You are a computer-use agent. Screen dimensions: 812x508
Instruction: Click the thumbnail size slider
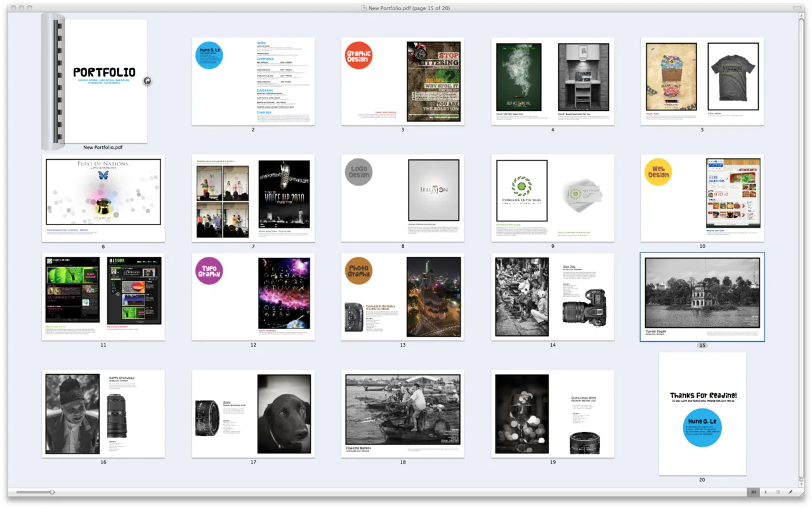(36, 492)
